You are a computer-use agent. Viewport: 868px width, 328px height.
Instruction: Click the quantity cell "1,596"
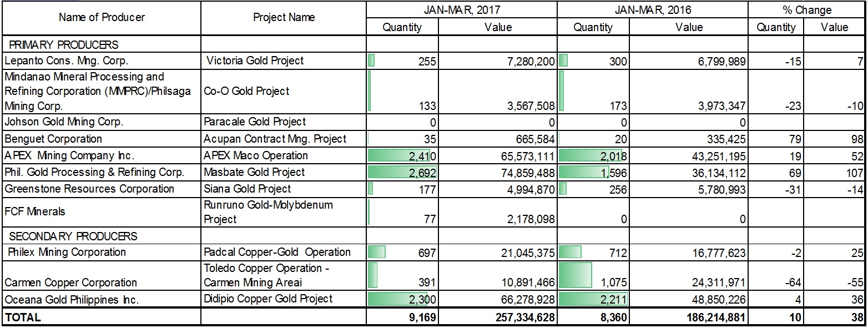tap(593, 172)
